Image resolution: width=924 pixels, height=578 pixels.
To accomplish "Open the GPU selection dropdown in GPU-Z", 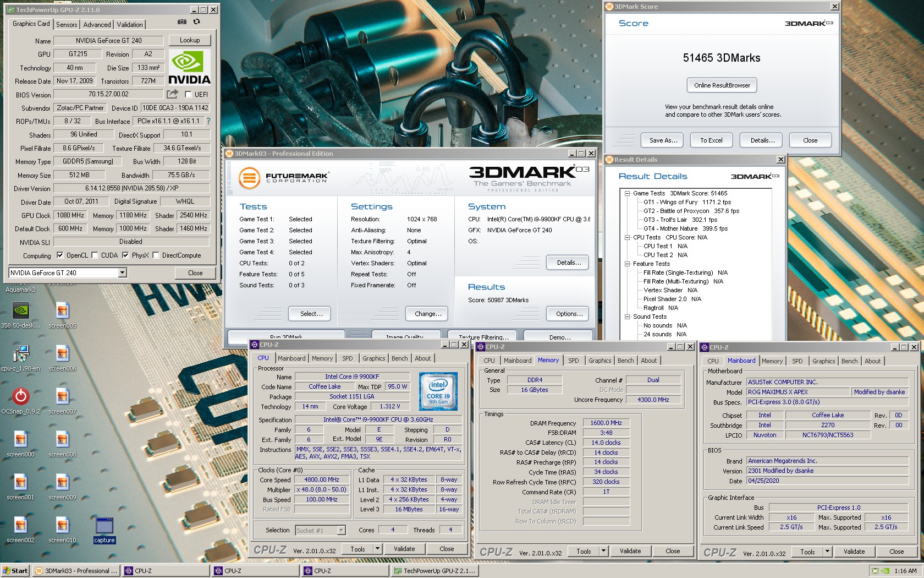I will 122,272.
